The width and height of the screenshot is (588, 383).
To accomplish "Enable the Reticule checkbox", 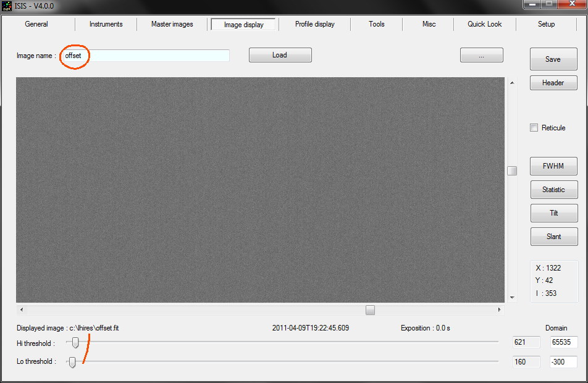I will (x=534, y=128).
